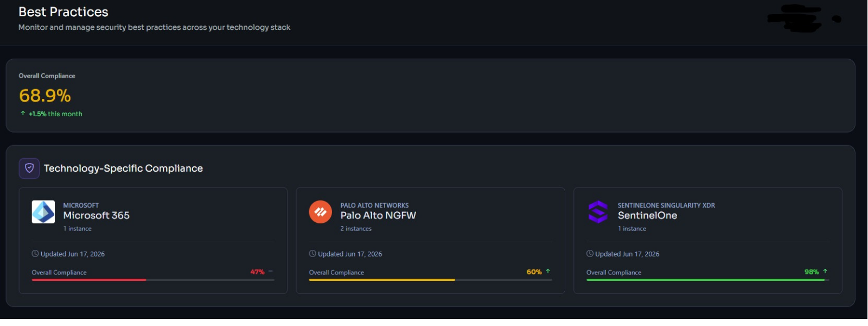
Task: Click the 'Monitor and manage security best practices' subtitle
Action: coord(154,27)
